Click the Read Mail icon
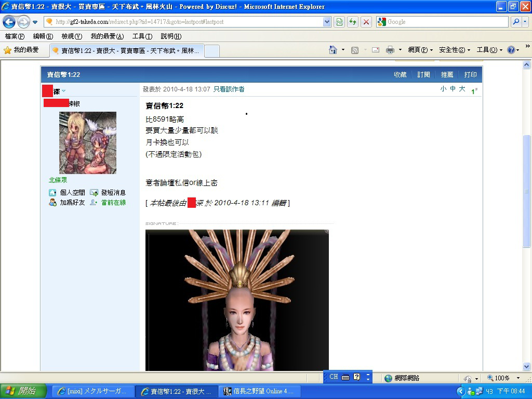The image size is (532, 399). [x=376, y=50]
